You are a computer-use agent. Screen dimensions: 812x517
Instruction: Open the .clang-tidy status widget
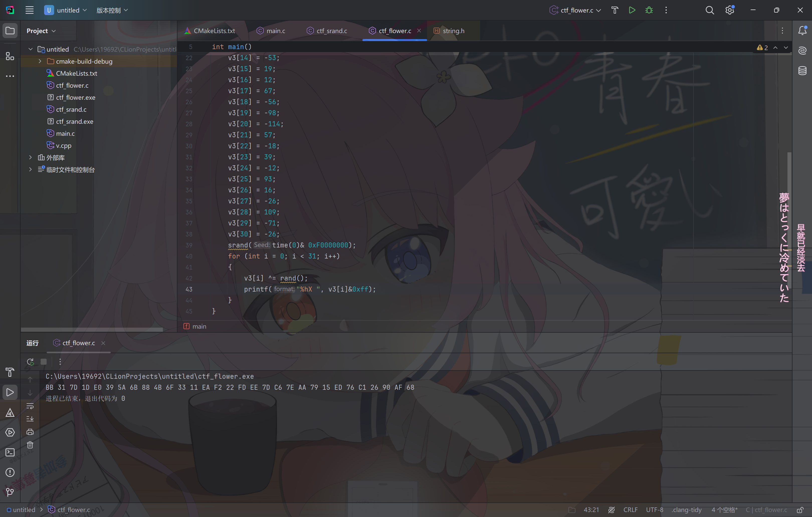pyautogui.click(x=686, y=509)
